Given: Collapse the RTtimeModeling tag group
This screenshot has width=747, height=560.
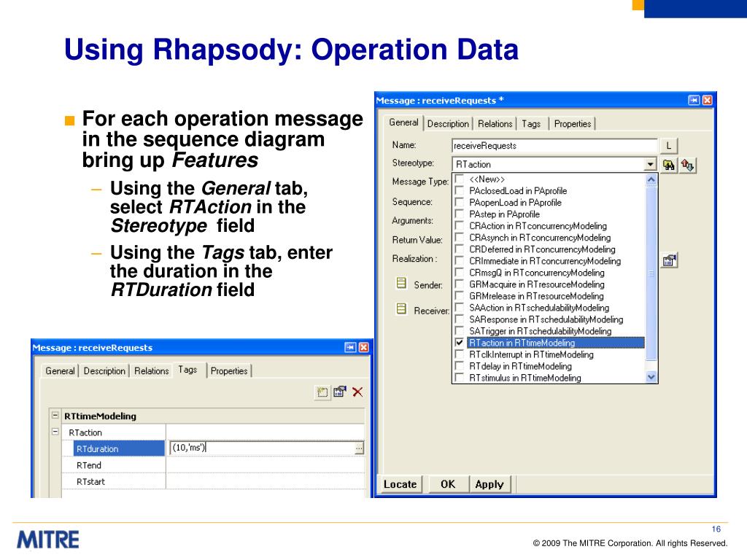Looking at the screenshot, I should 55,415.
